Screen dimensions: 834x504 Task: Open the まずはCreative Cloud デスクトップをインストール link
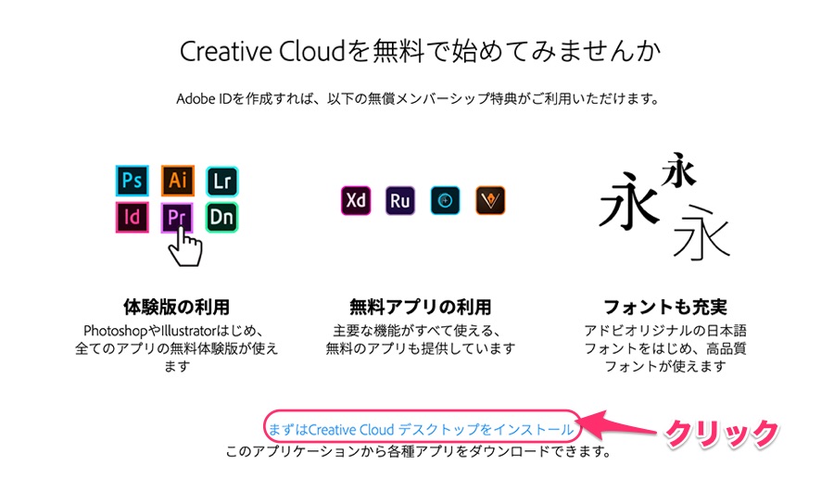pos(421,429)
